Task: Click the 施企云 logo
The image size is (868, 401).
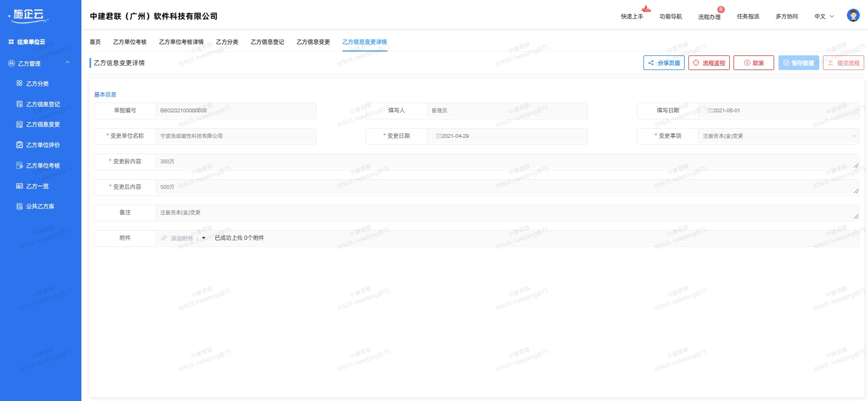Action: [x=29, y=16]
